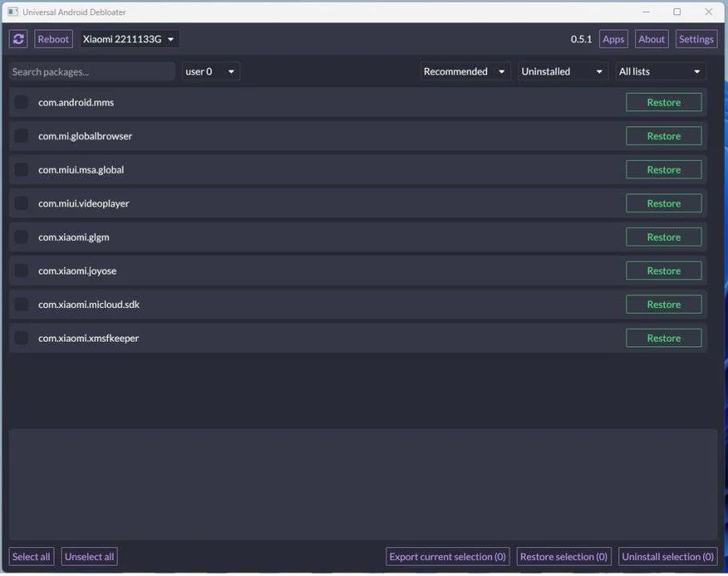This screenshot has width=728, height=576.
Task: Click the refresh device list icon
Action: click(18, 39)
